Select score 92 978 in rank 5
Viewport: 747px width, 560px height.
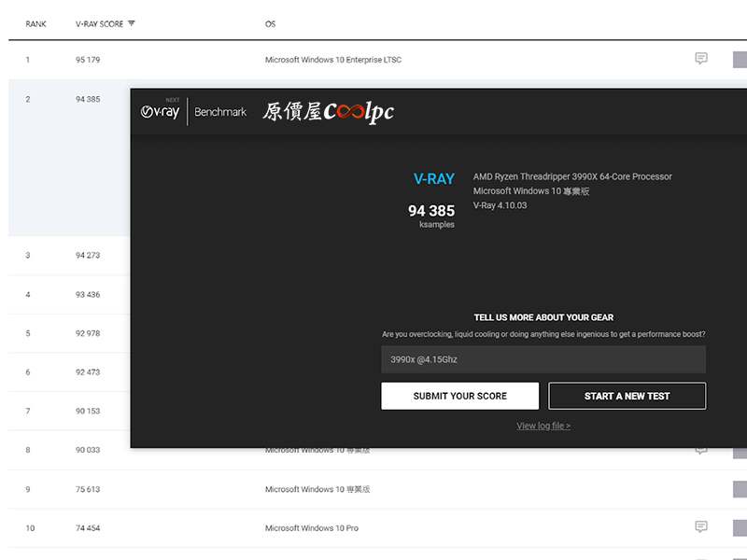click(88, 333)
